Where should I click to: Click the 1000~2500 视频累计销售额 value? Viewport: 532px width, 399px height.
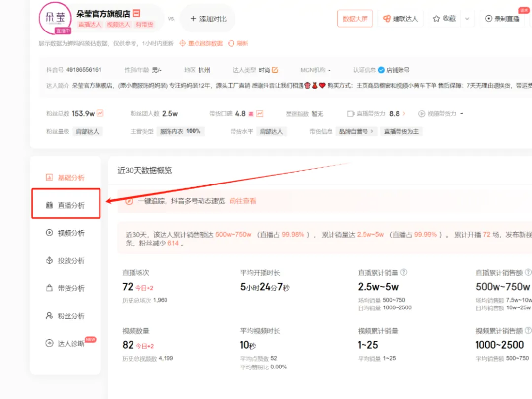(499, 345)
